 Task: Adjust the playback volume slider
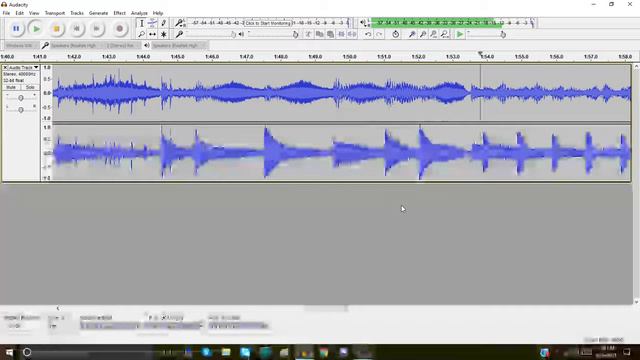coord(272,35)
